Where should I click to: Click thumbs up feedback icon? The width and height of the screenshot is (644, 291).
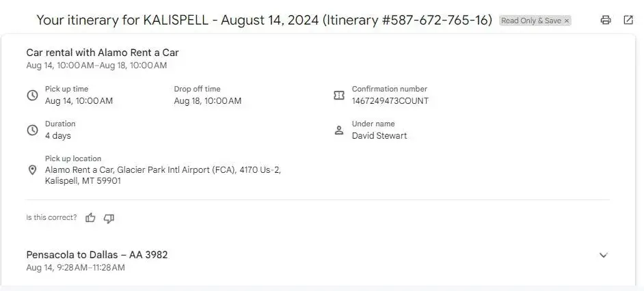click(90, 218)
